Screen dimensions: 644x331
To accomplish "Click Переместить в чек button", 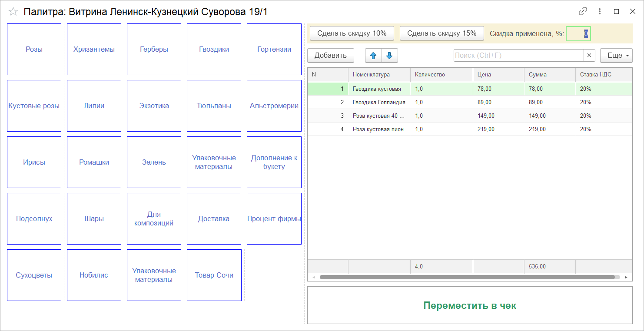I will tap(470, 305).
